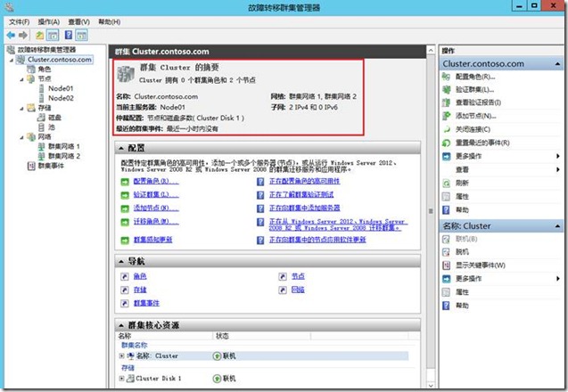Collapse the 存储 tree node
Image resolution: width=568 pixels, height=392 pixels.
(21, 108)
